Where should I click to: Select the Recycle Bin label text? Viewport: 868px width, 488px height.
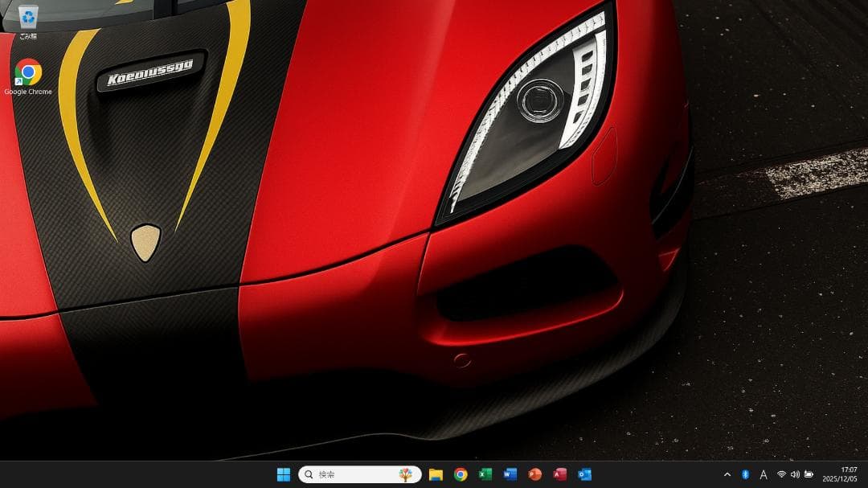click(28, 35)
